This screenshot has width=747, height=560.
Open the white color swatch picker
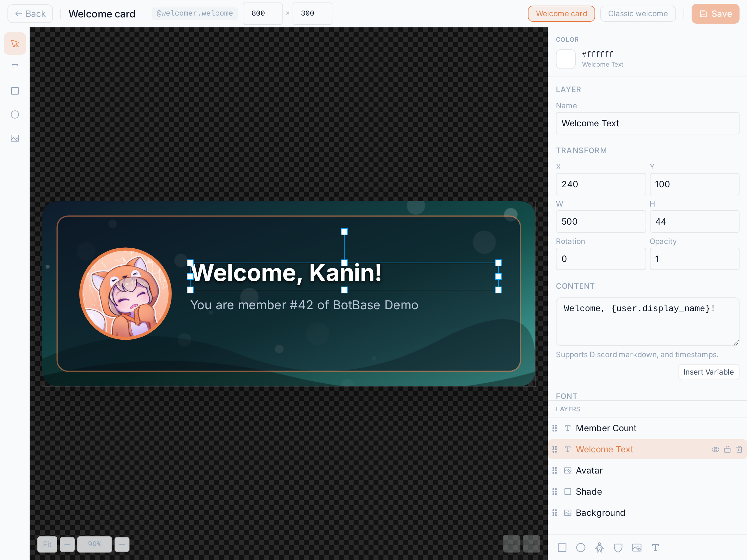click(566, 59)
